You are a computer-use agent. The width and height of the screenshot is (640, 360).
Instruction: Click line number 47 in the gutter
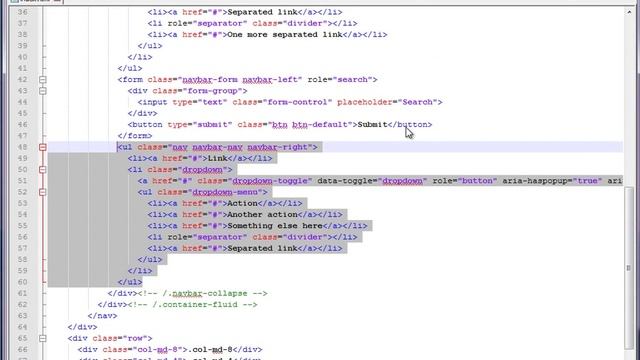pyautogui.click(x=22, y=136)
